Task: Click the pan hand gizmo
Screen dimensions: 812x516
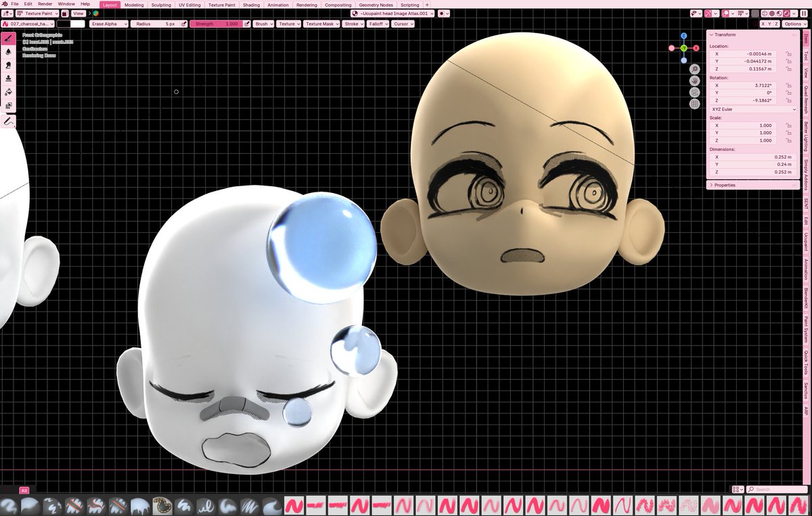Action: click(x=694, y=81)
